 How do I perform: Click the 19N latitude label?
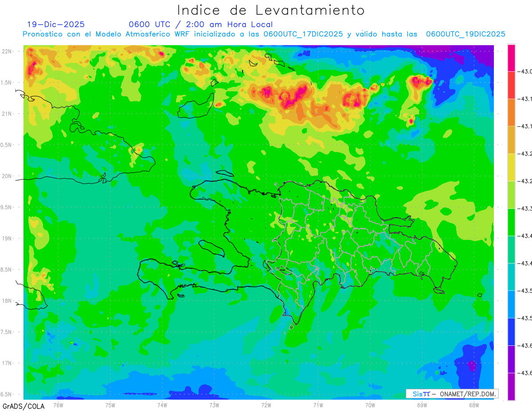(8, 239)
